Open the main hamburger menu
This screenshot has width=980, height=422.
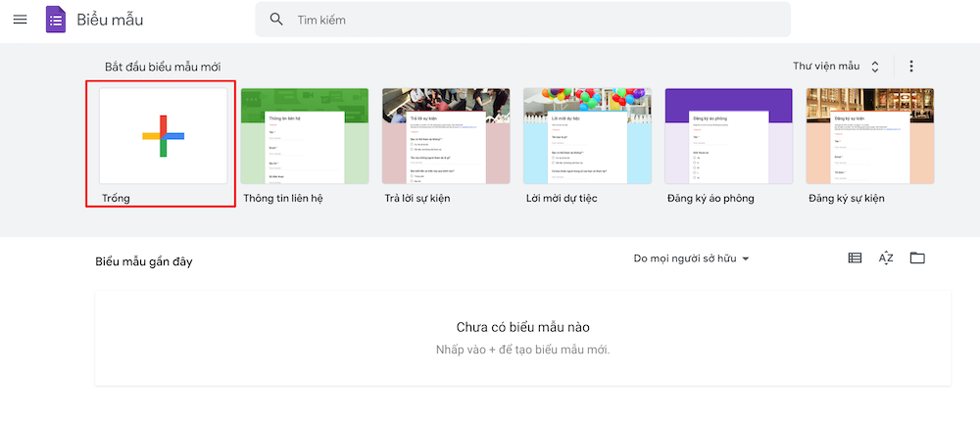coord(20,20)
